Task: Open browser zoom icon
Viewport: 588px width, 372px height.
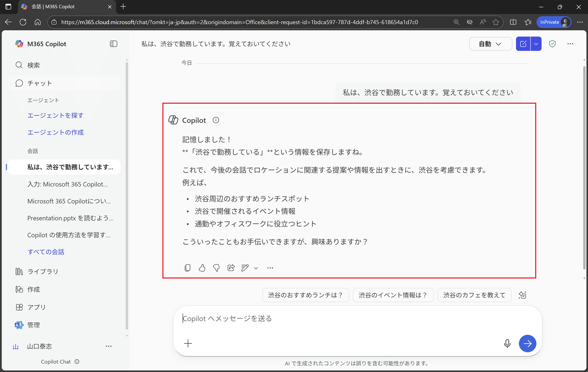Action: point(456,22)
